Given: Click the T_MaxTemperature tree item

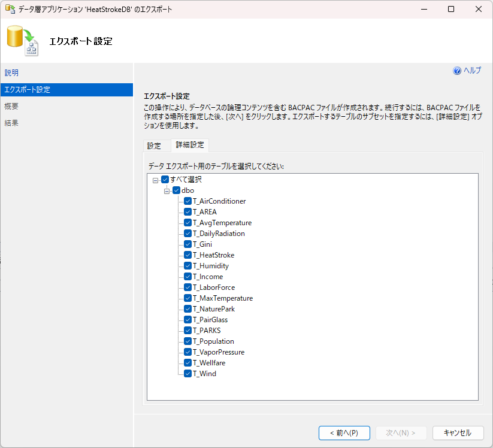Looking at the screenshot, I should (x=222, y=298).
